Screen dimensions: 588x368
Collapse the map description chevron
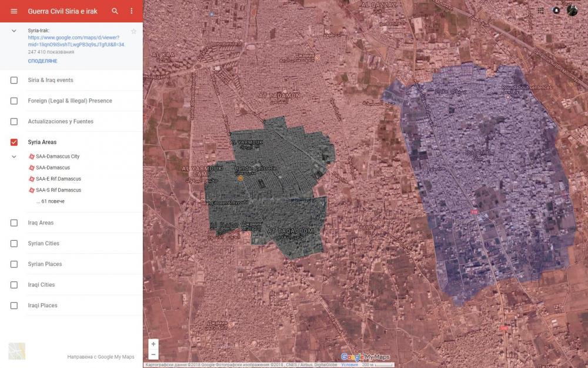[14, 31]
